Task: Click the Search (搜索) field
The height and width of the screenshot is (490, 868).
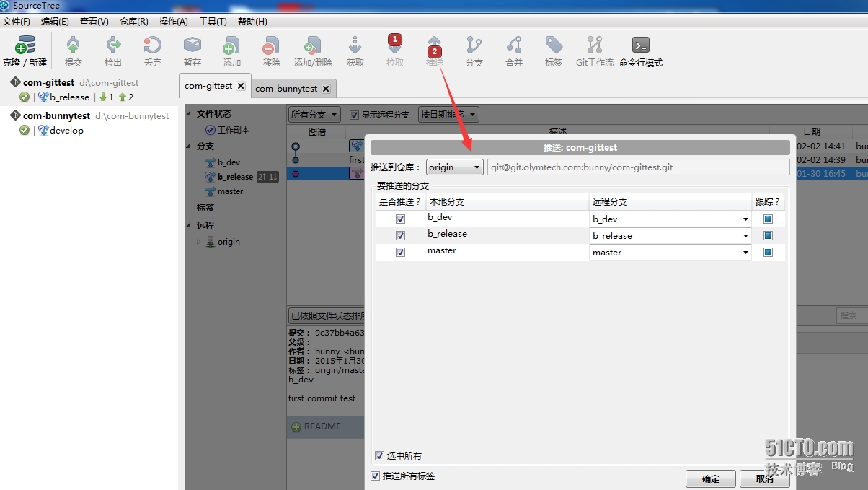Action: tap(852, 315)
